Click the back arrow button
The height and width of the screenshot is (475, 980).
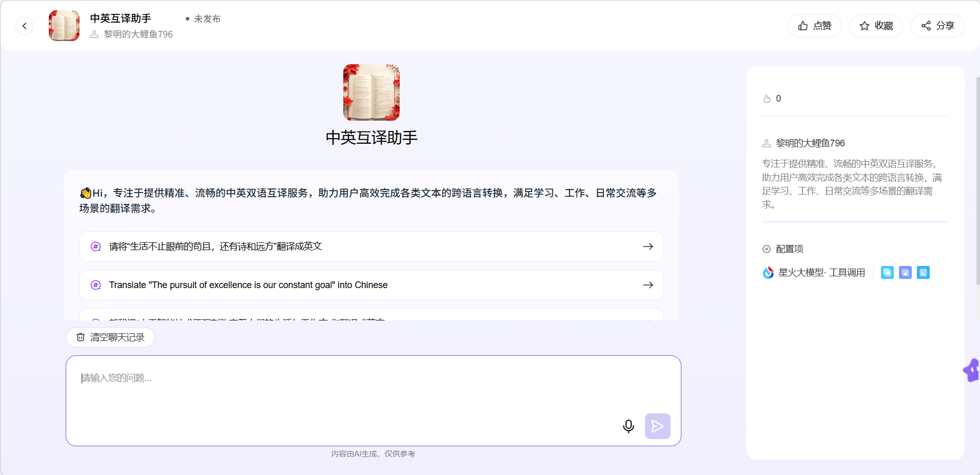[x=24, y=26]
